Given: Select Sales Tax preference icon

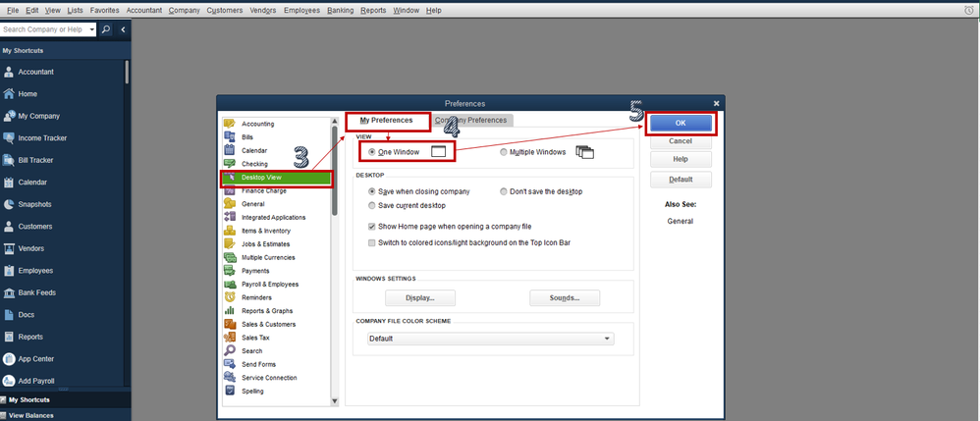Looking at the screenshot, I should point(230,338).
